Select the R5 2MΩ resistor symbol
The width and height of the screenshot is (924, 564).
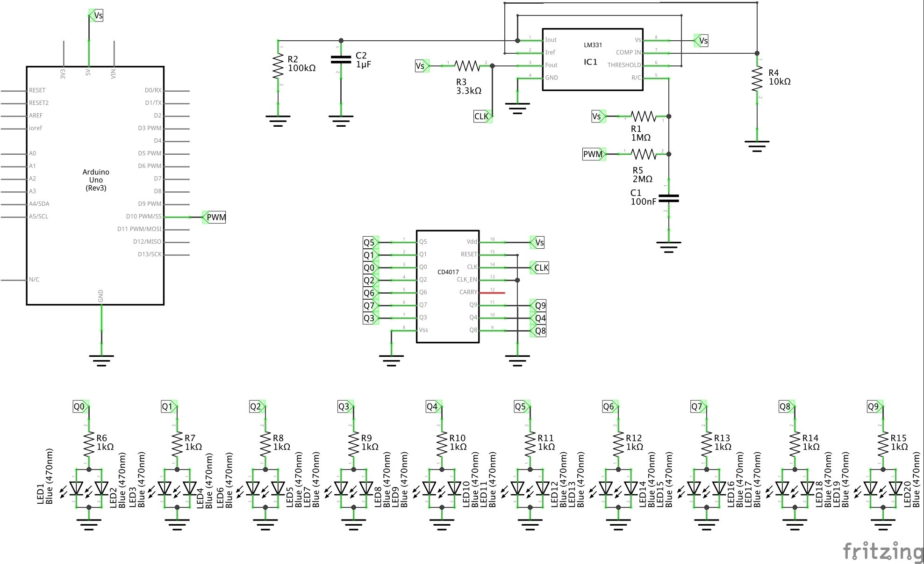(644, 154)
